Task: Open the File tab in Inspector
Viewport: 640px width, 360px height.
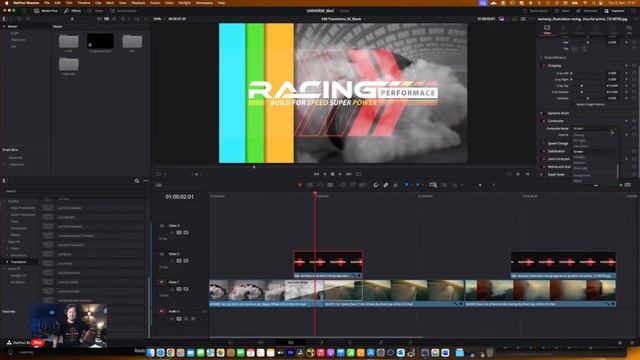Action: [x=629, y=29]
